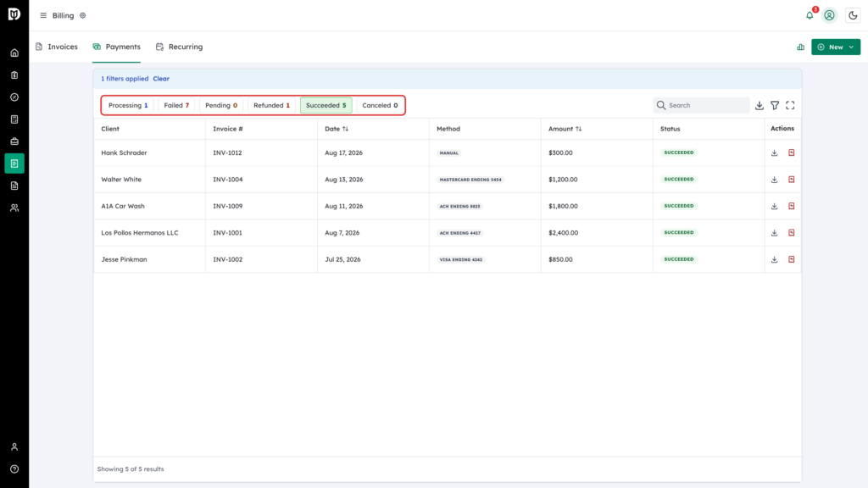
Task: Filter by Canceled status
Action: coord(380,105)
